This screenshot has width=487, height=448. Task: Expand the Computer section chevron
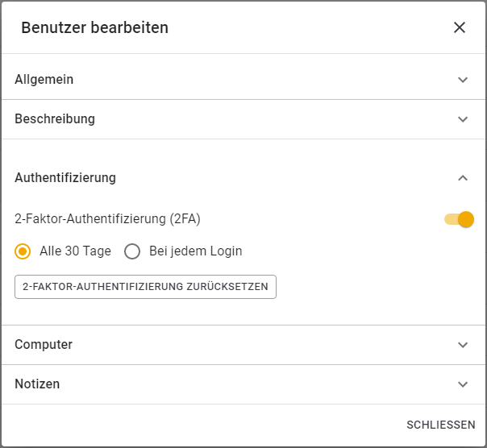[463, 345]
